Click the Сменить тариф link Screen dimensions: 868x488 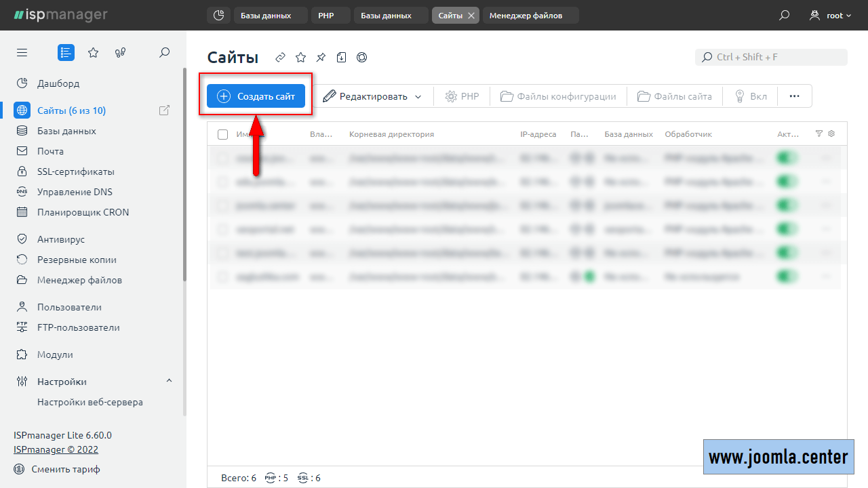(x=66, y=469)
